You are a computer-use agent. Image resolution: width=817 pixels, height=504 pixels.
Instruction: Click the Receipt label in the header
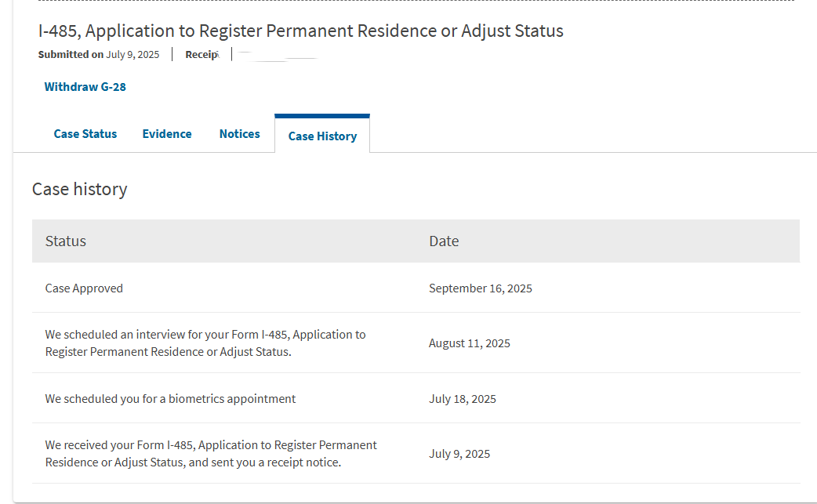202,55
